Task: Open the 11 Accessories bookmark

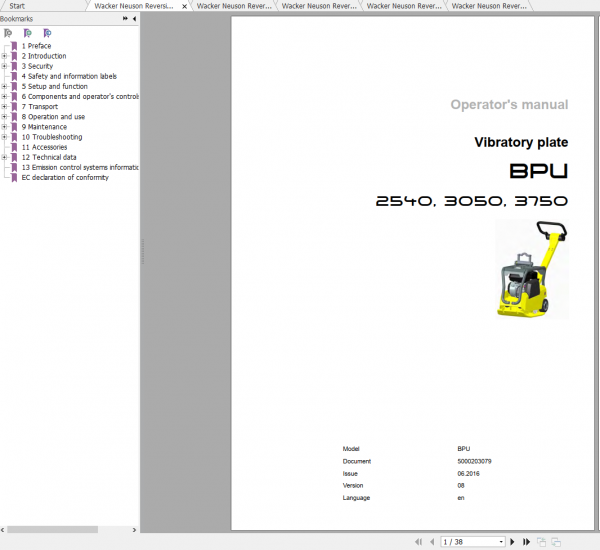Action: click(x=44, y=147)
